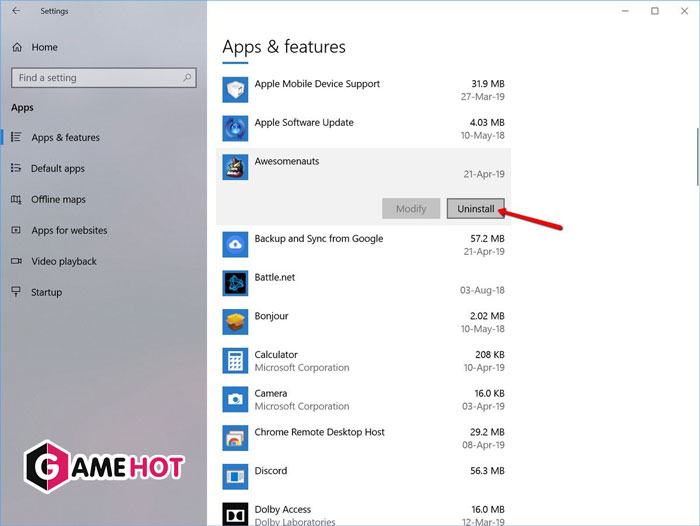Click the Dolby Access icon

point(235,512)
